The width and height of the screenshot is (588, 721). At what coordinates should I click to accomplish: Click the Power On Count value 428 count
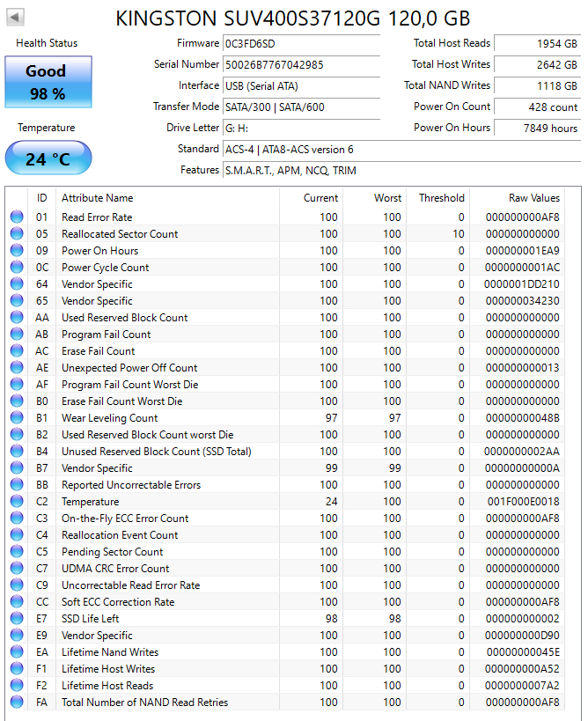point(537,107)
